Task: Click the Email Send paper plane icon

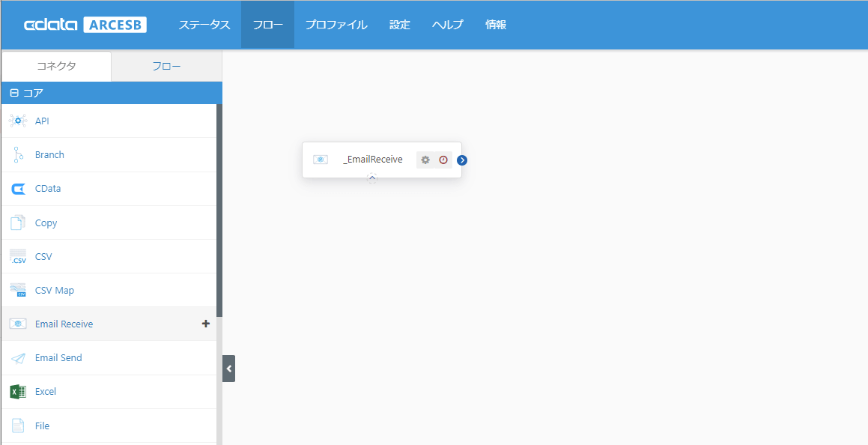Action: (x=18, y=358)
